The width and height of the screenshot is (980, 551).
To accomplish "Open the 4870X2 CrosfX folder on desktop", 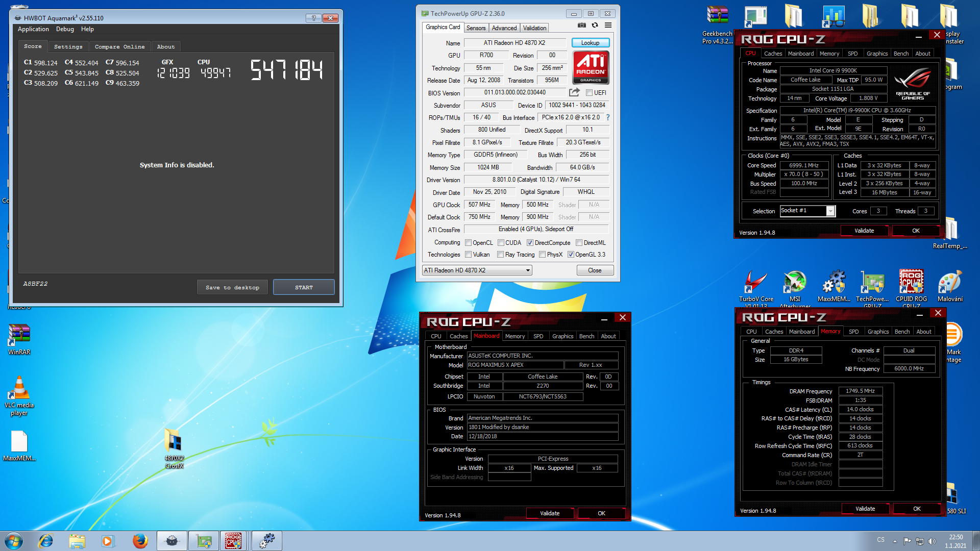I will (x=174, y=448).
